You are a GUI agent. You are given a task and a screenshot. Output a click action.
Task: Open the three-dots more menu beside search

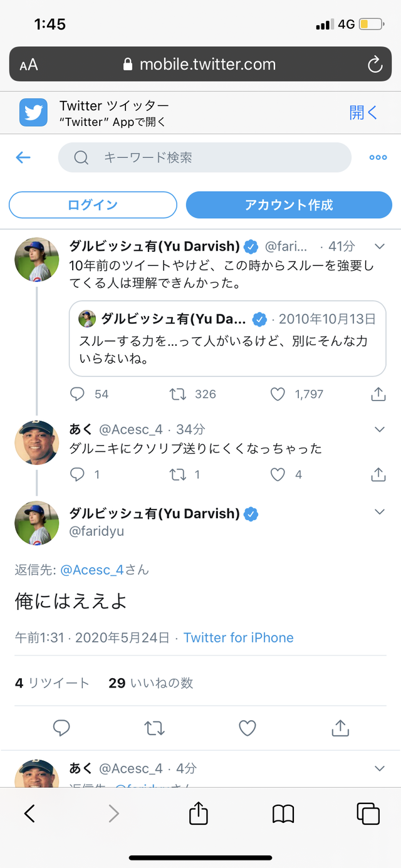378,157
